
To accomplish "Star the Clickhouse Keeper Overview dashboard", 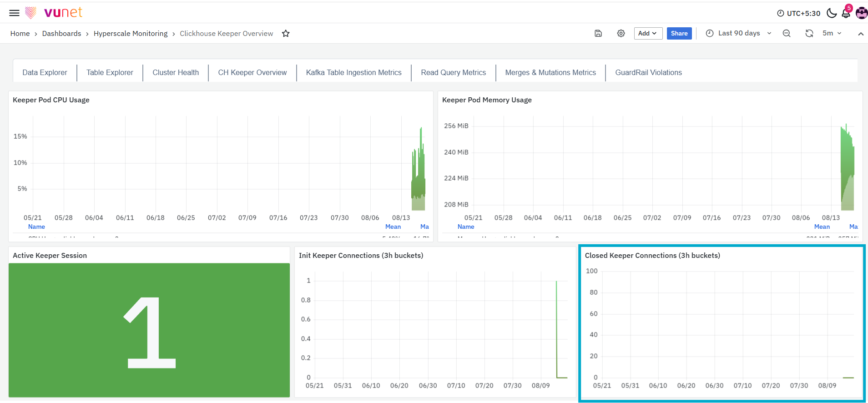I will [x=286, y=33].
